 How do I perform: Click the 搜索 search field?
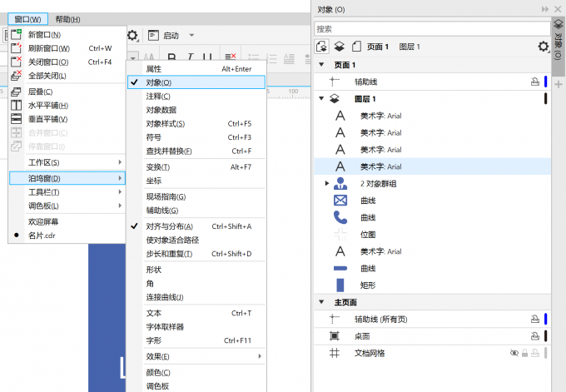[432, 29]
